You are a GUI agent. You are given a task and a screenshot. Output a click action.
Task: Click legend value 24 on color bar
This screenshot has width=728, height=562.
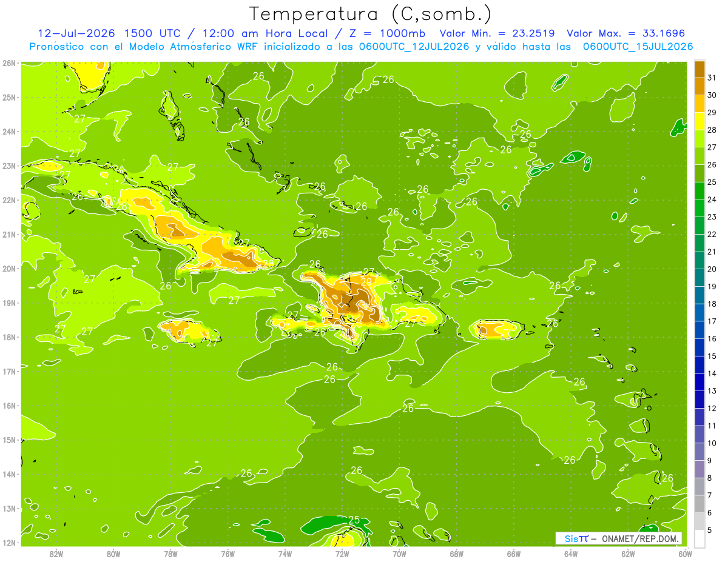click(x=712, y=199)
